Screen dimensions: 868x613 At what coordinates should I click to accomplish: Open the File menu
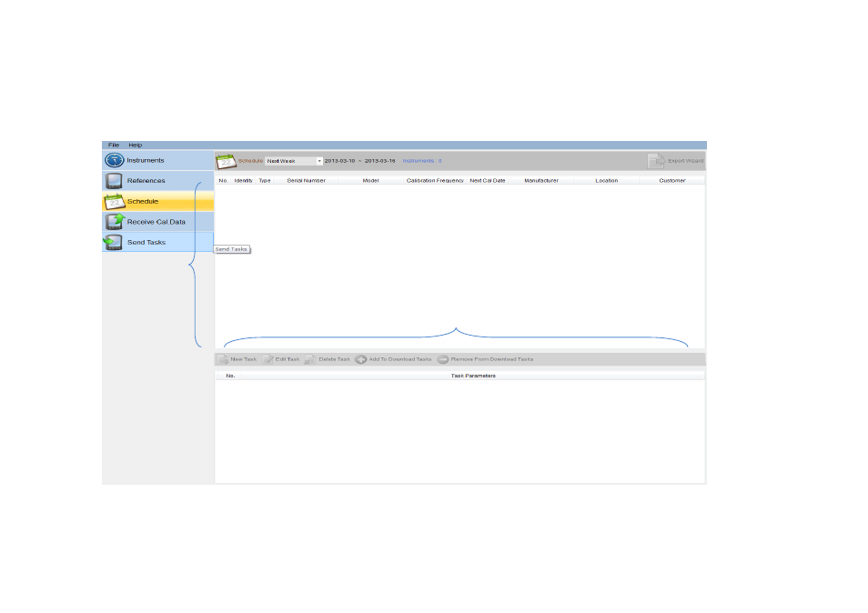[x=114, y=145]
